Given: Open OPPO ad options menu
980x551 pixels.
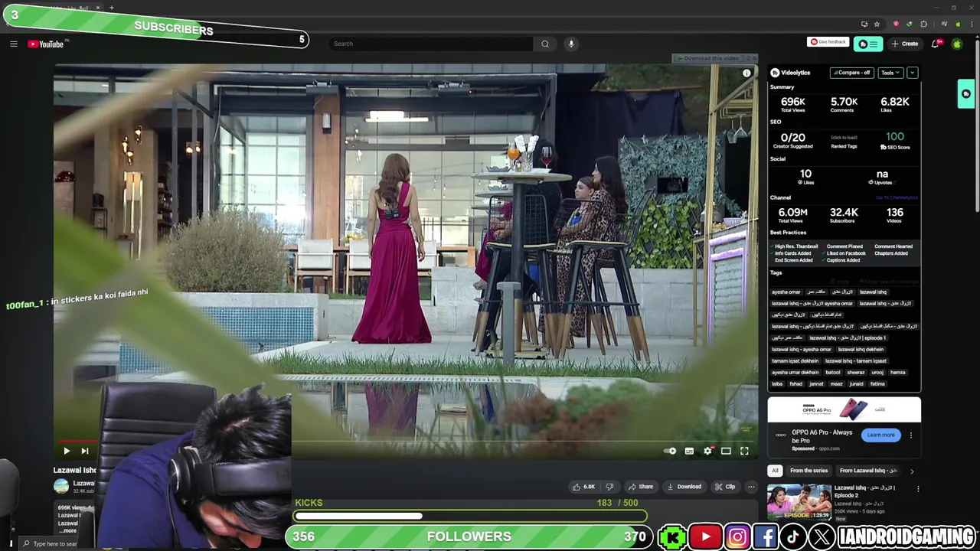Looking at the screenshot, I should (x=910, y=435).
